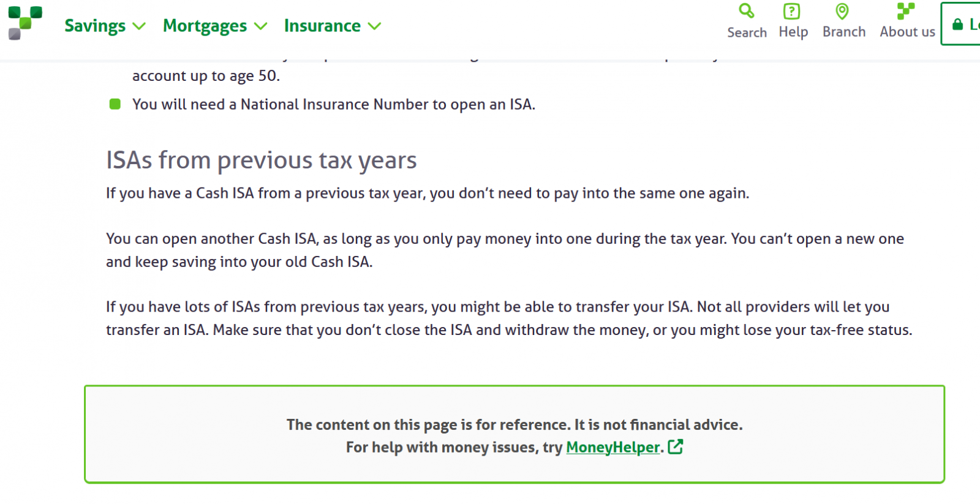Expand the Insurance chevron arrow
980x504 pixels.
374,26
